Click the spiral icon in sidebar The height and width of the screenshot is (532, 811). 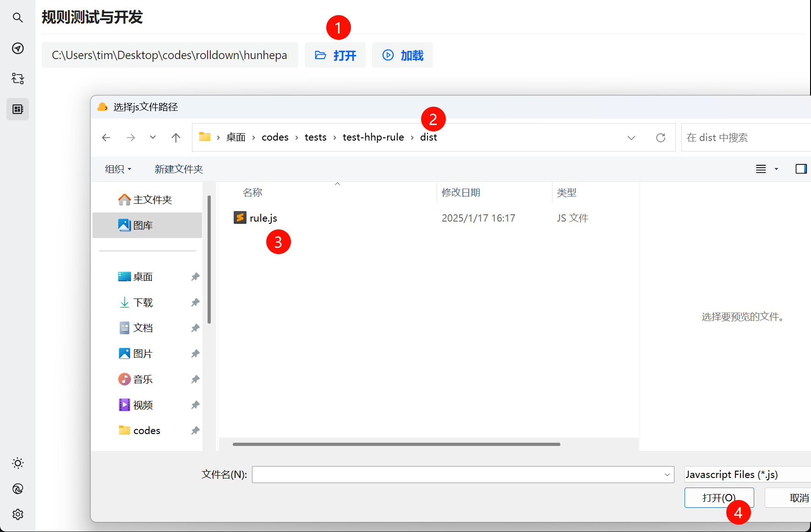click(x=17, y=489)
